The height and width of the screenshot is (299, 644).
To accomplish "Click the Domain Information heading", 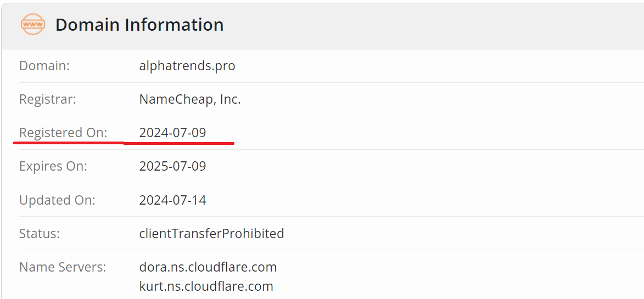I will pos(139,25).
